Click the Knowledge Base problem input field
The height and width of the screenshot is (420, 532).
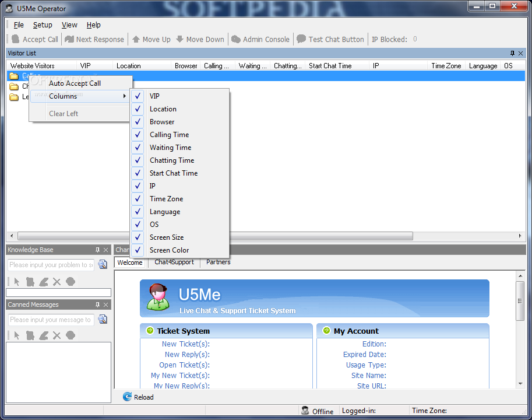pos(51,265)
